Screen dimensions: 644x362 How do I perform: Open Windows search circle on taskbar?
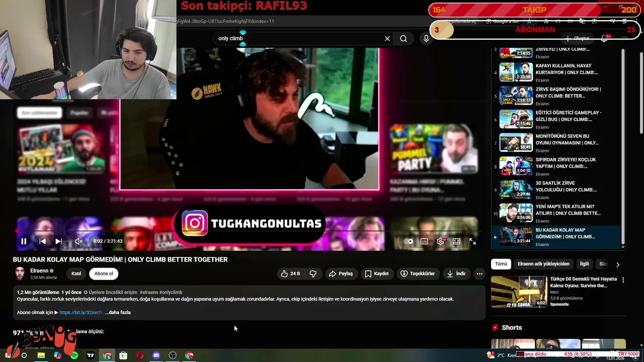pyautogui.click(x=24, y=355)
